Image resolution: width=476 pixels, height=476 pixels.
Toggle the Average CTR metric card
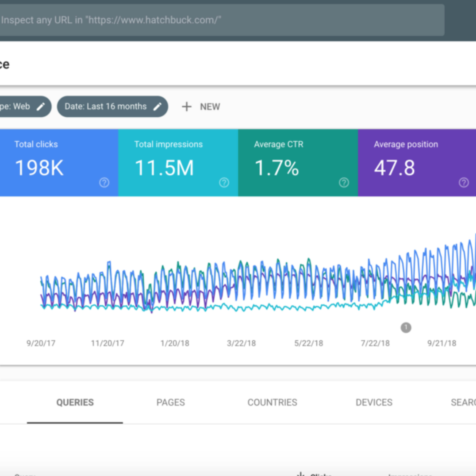pyautogui.click(x=298, y=163)
